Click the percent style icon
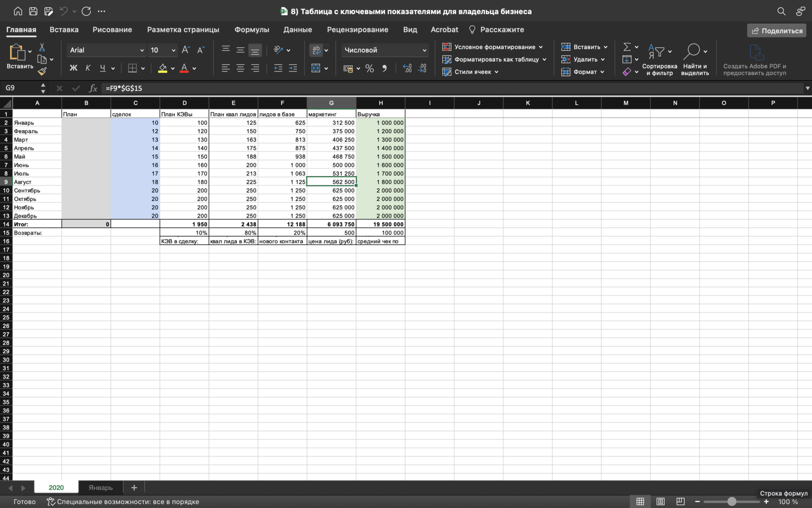The height and width of the screenshot is (508, 812). pos(370,69)
